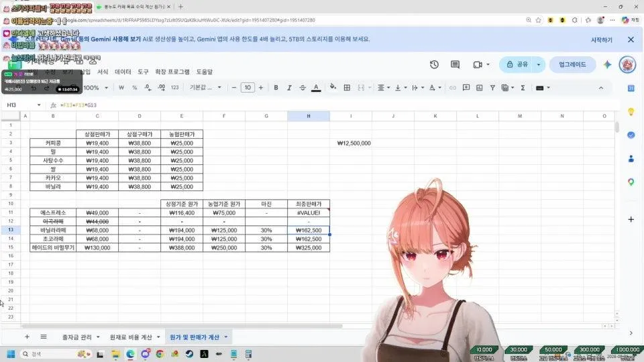Insert a chart from the toolbar
This screenshot has height=362, width=644.
479,88
